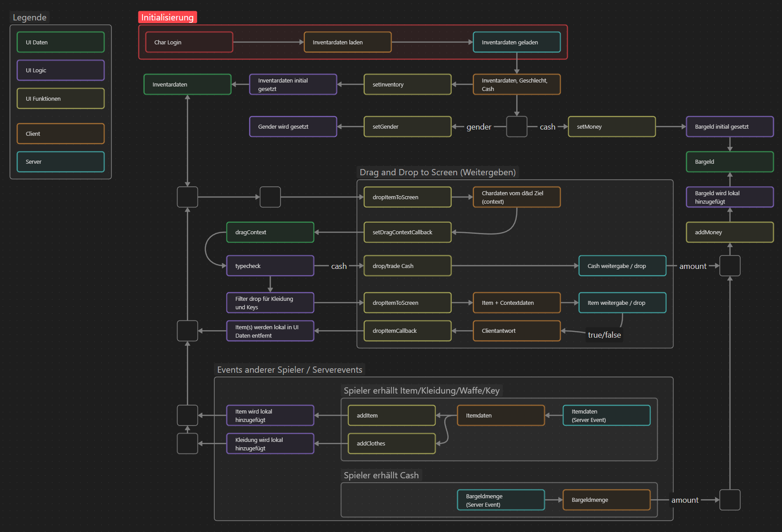
Task: Select the 'Bargeld initial gesetzt' node
Action: (x=730, y=126)
